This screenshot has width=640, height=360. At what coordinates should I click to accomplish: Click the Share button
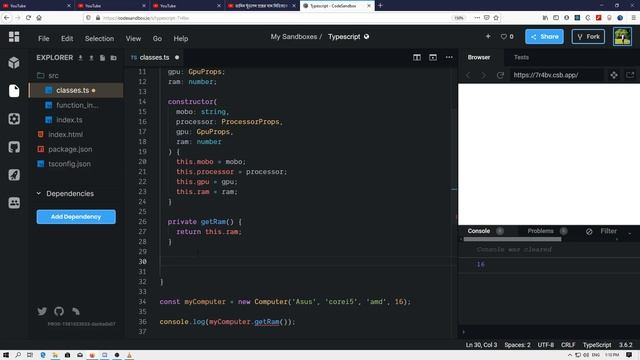click(x=544, y=37)
